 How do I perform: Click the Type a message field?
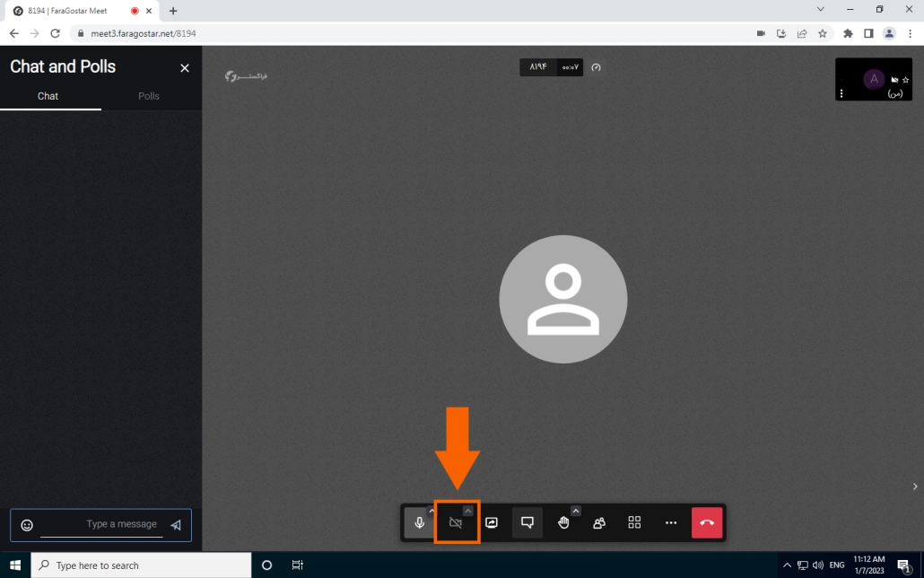(103, 524)
